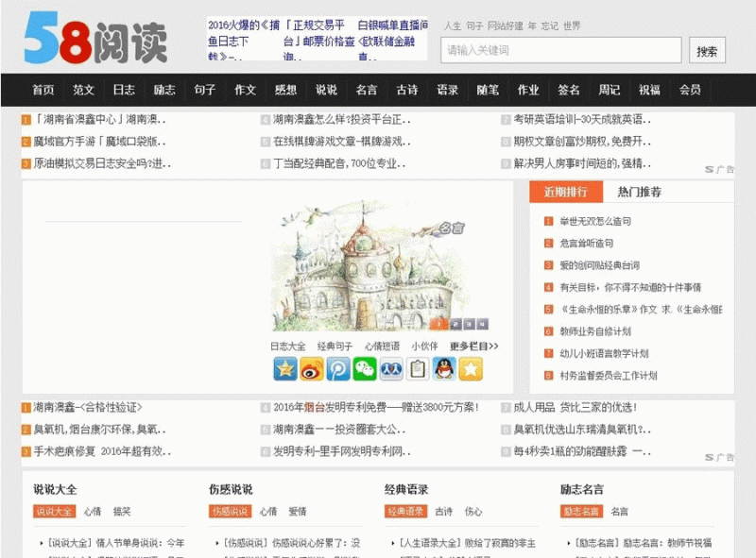Image resolution: width=756 pixels, height=558 pixels.
Task: Click the Renren share icon
Action: [x=392, y=366]
